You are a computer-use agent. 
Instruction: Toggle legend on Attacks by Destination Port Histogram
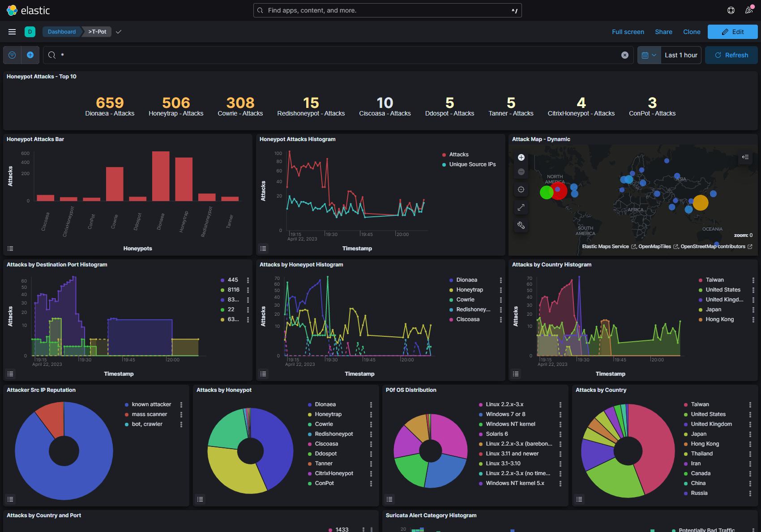click(10, 373)
